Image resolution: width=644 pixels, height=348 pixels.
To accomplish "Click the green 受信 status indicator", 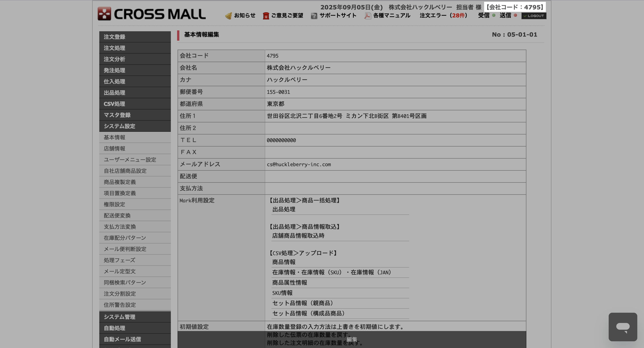I will (494, 15).
